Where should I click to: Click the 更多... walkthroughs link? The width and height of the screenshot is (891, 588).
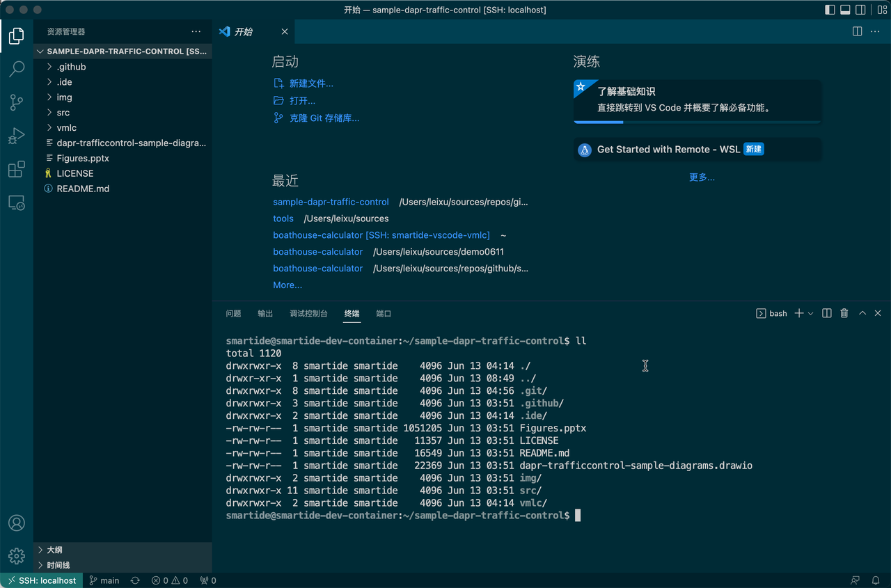[702, 177]
